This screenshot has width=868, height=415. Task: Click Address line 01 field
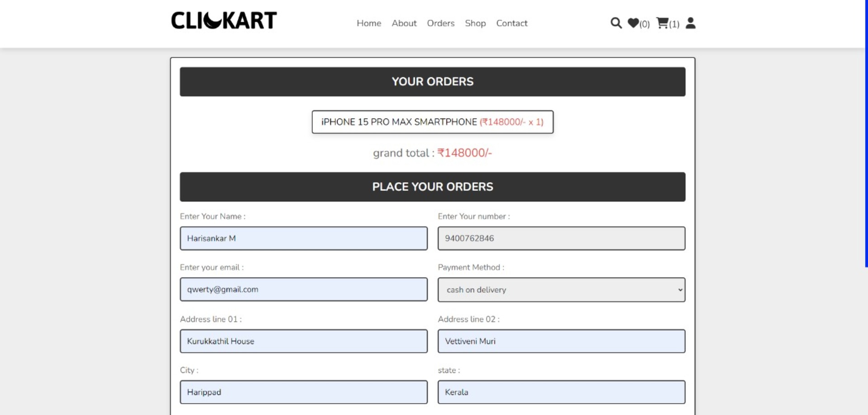[304, 341]
